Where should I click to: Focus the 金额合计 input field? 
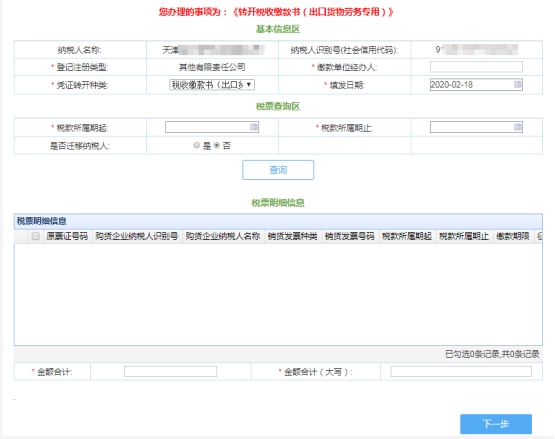coord(170,372)
